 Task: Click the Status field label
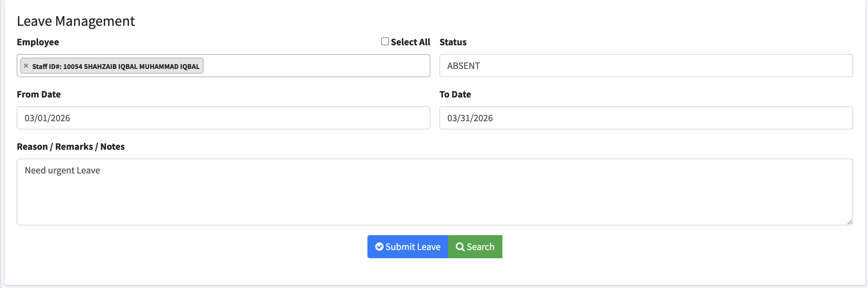(x=453, y=42)
